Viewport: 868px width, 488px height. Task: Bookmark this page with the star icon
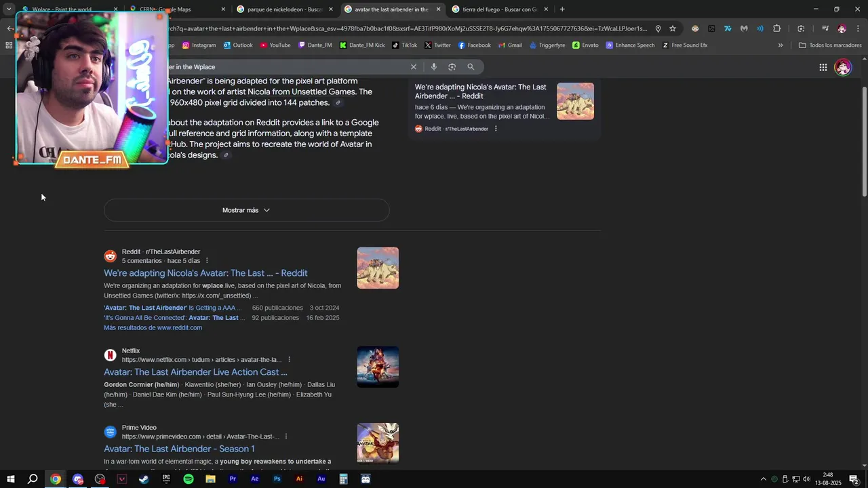coord(673,28)
